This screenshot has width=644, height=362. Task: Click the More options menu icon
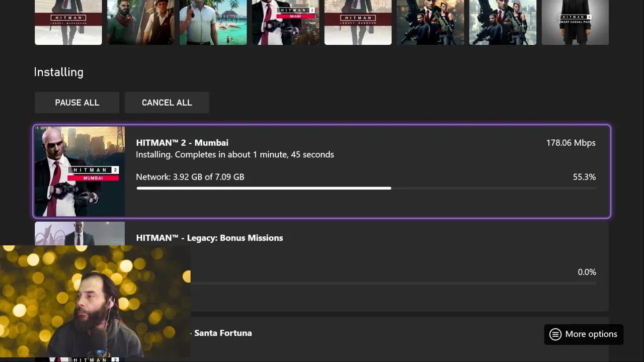555,334
